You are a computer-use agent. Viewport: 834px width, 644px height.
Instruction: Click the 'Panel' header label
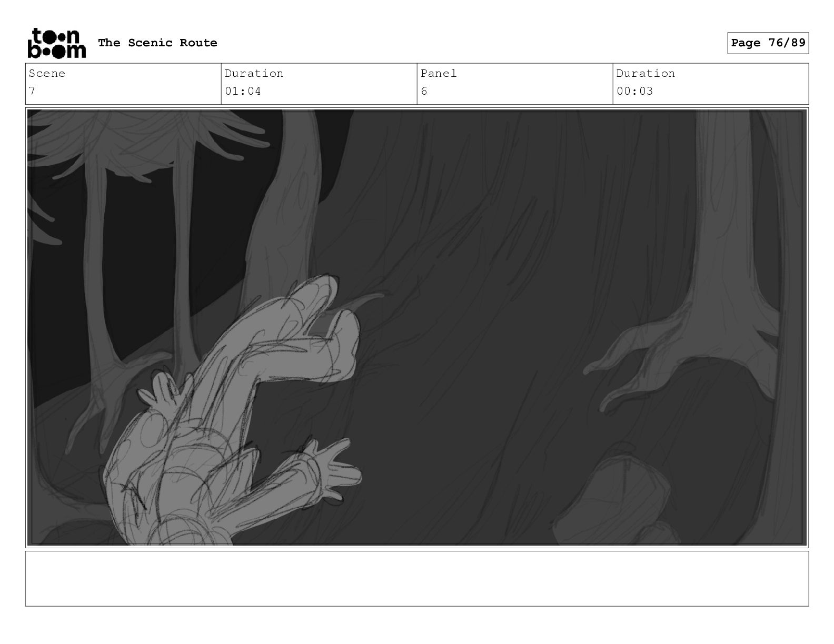coord(439,73)
